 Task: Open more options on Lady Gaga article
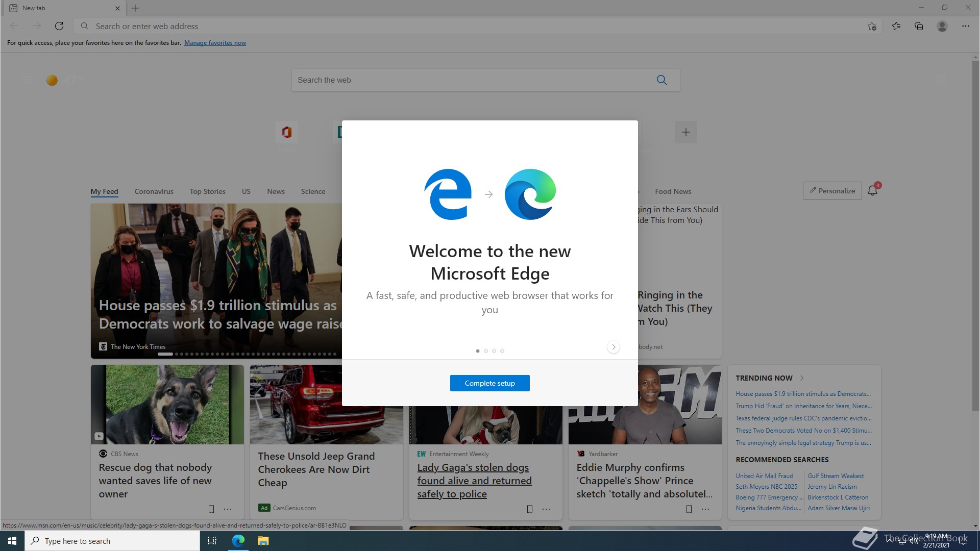coord(546,509)
